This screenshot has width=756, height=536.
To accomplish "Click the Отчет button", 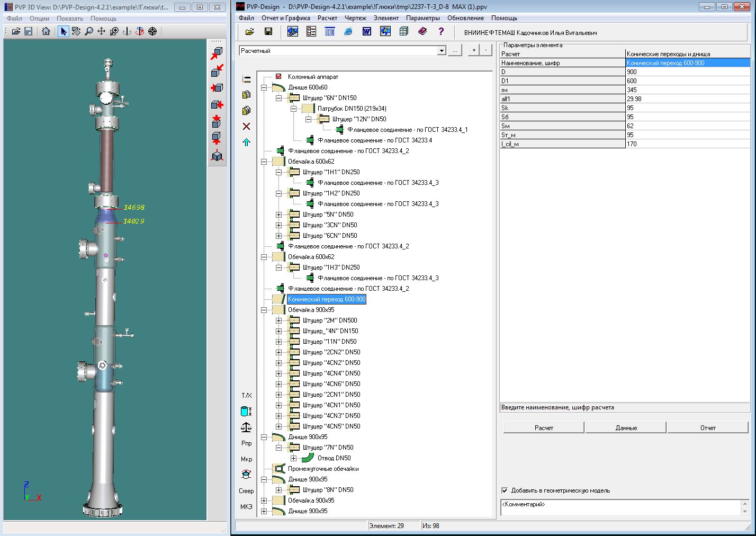I will 708,427.
